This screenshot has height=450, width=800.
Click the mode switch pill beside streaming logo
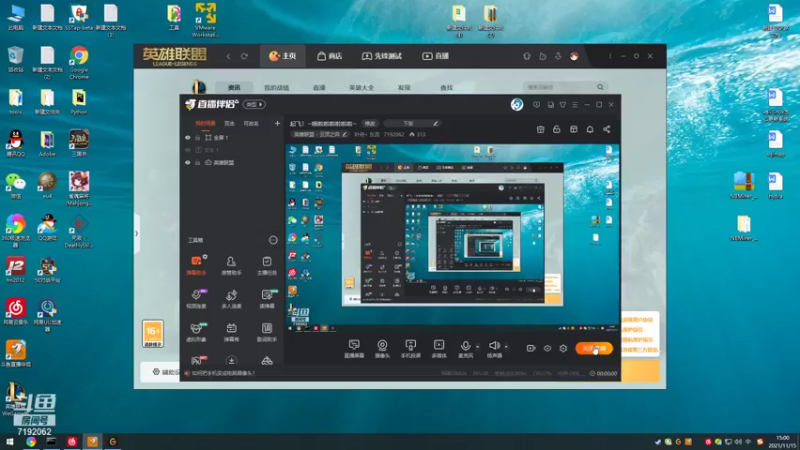click(254, 105)
